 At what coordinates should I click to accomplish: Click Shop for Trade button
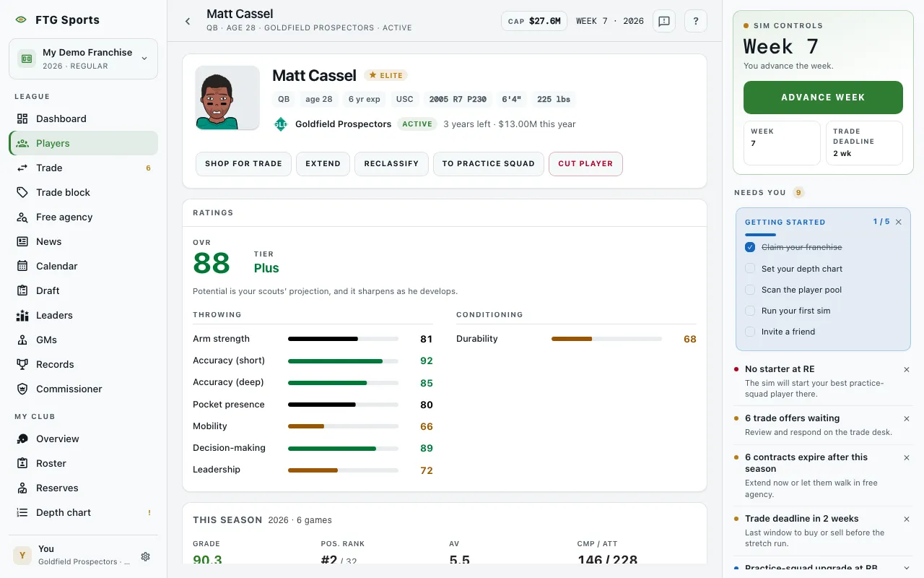243,164
